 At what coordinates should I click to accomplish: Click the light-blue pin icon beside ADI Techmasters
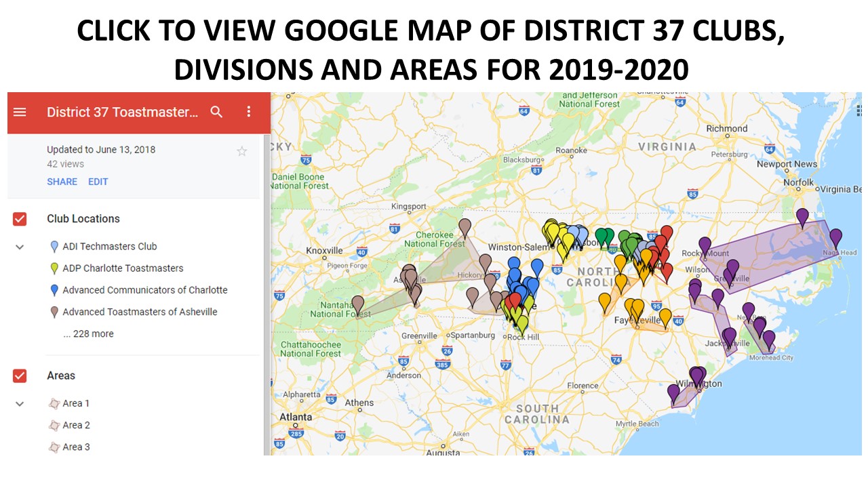(54, 247)
